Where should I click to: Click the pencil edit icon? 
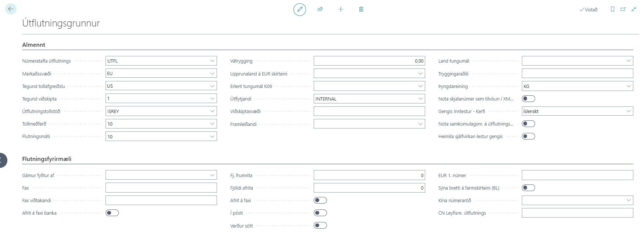[x=299, y=9]
